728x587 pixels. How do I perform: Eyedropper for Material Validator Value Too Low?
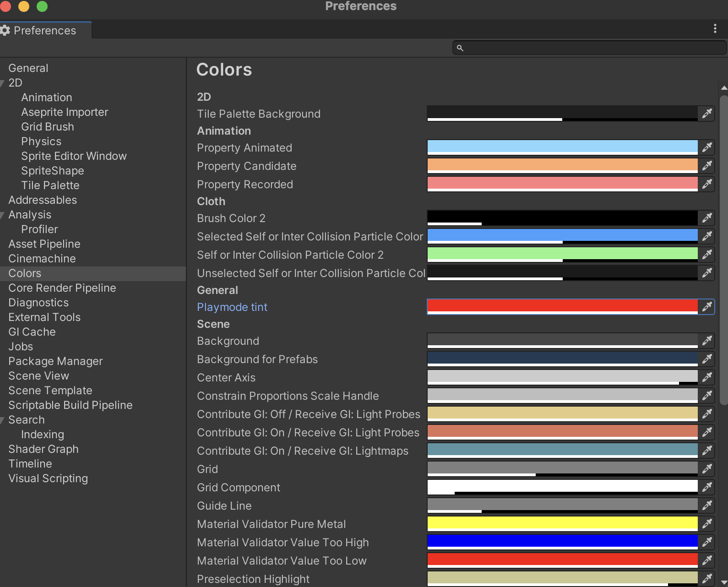[707, 560]
